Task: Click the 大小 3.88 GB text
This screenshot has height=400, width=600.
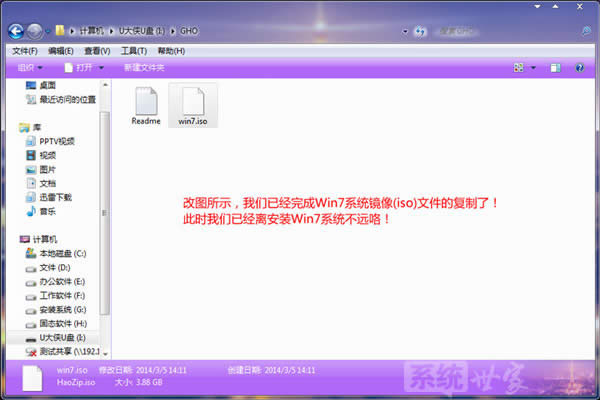Action: click(139, 382)
